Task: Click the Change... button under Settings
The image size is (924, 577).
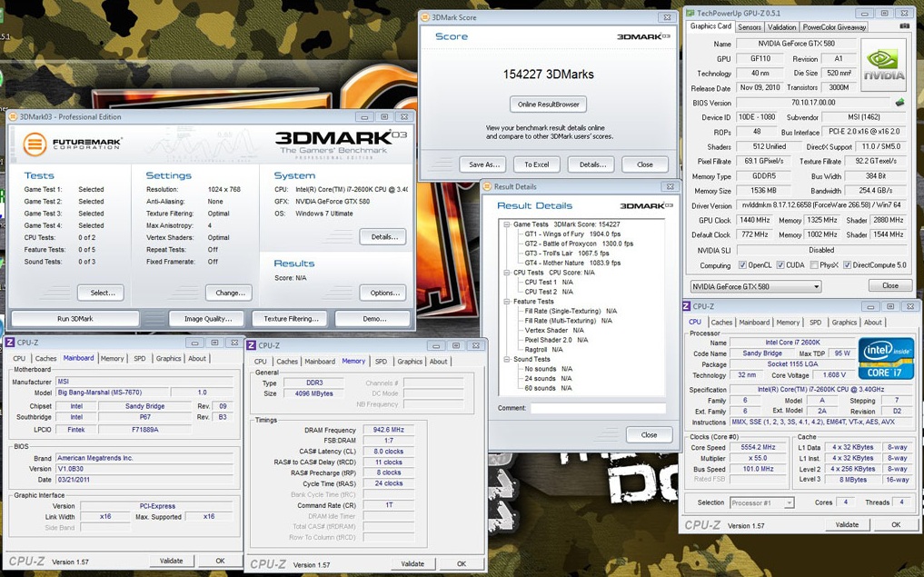Action: pos(229,293)
